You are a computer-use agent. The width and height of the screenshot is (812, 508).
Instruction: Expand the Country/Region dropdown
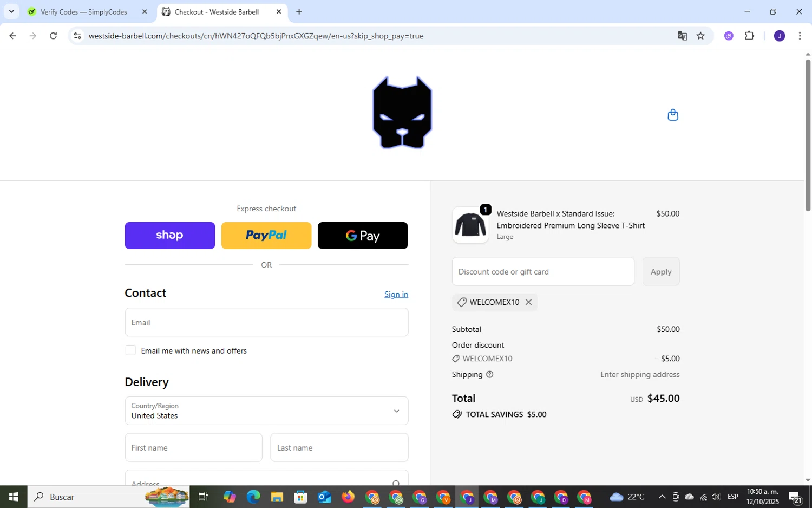tap(266, 411)
